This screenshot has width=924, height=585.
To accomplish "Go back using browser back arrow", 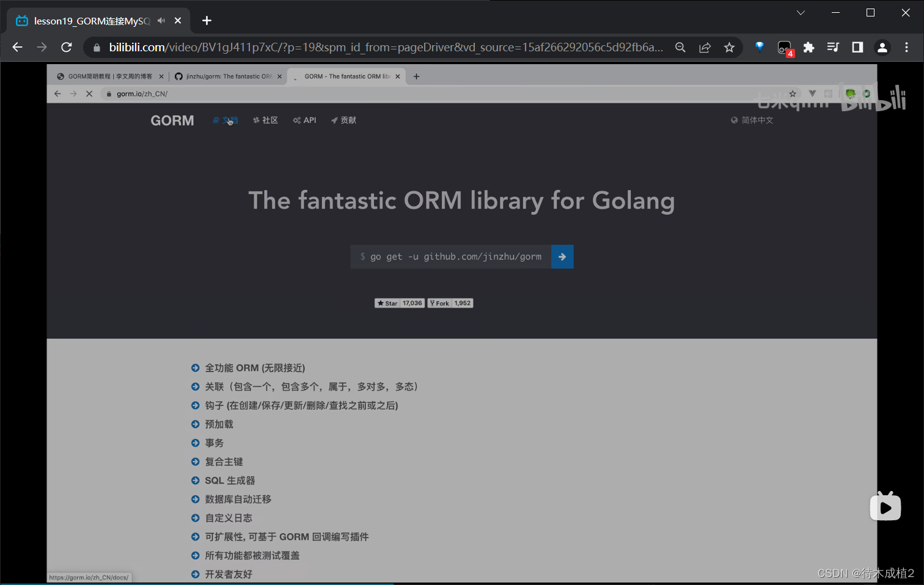I will click(17, 47).
